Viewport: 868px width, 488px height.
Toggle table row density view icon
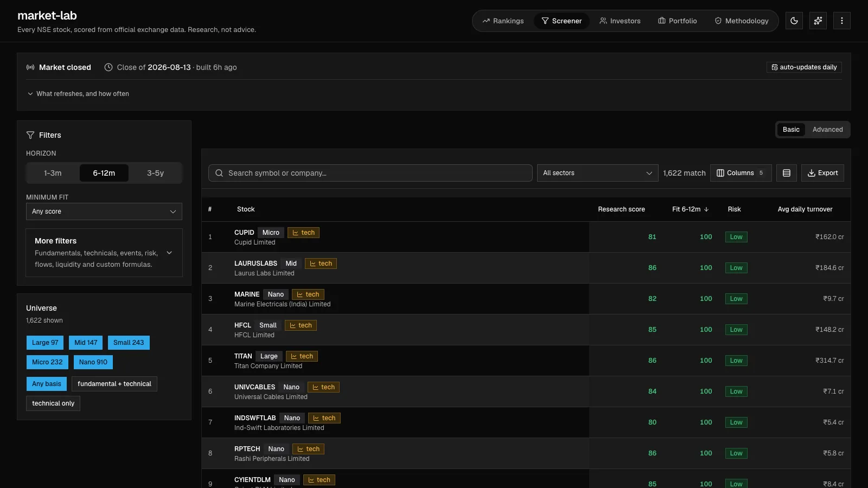click(787, 173)
